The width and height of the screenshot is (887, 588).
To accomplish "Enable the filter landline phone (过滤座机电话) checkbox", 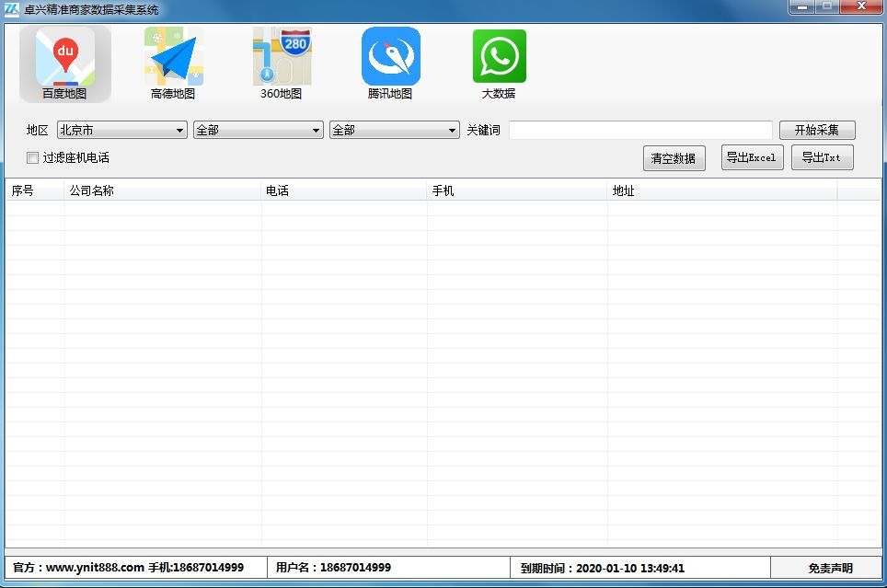I will [33, 157].
